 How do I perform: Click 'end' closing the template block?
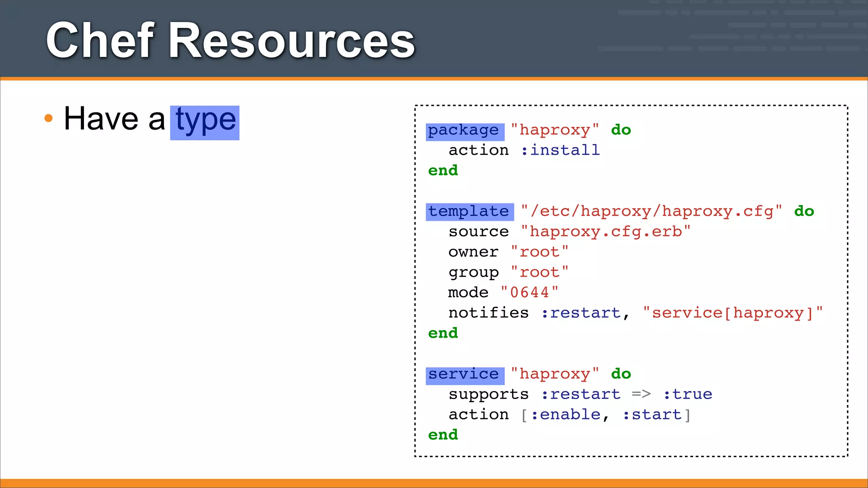tap(443, 333)
